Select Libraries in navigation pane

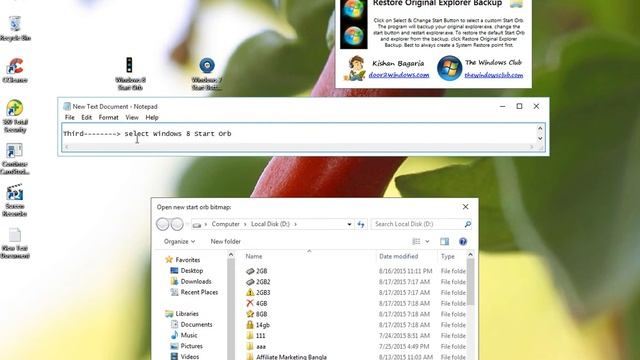pyautogui.click(x=182, y=314)
